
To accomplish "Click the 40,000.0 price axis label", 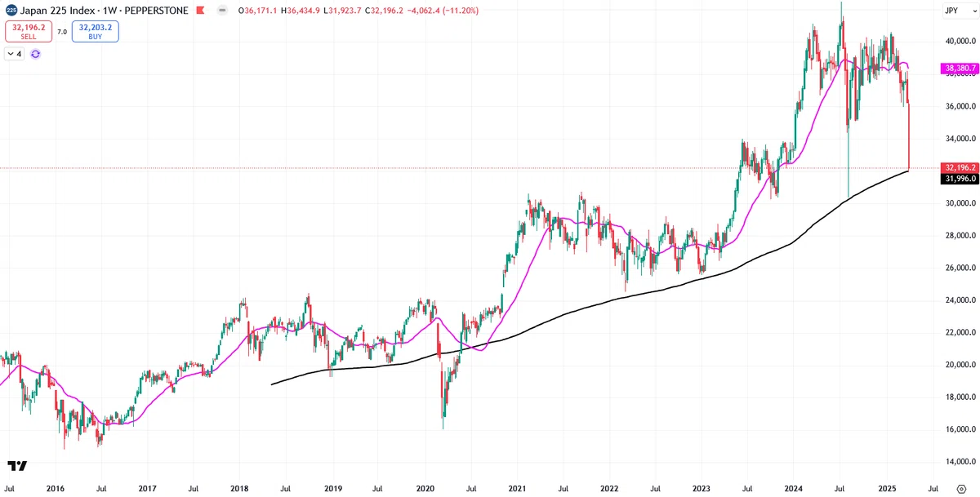I will (x=960, y=41).
